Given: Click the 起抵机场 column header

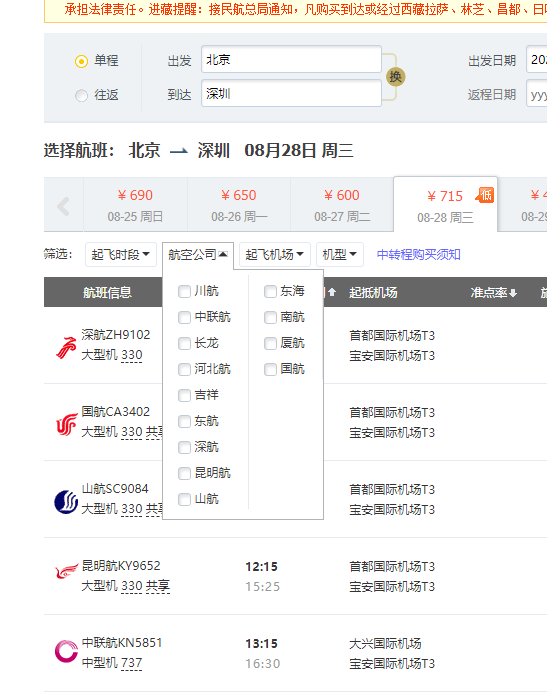Looking at the screenshot, I should (373, 293).
